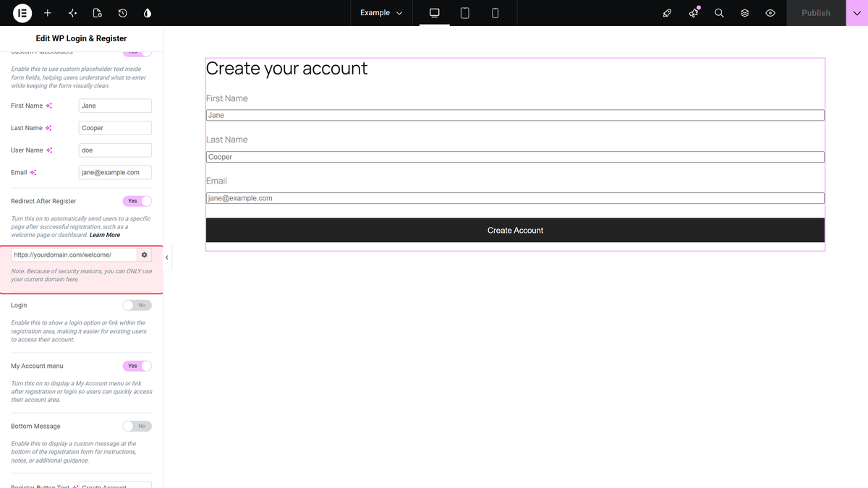
Task: Click the redirect URL input field
Action: 74,255
